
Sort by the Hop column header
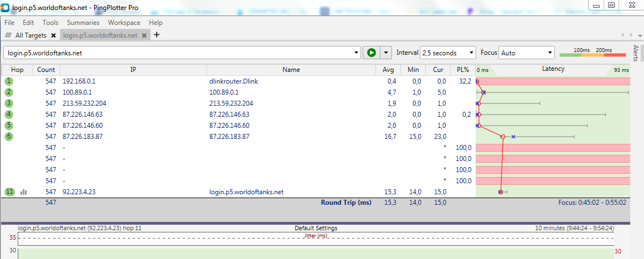[x=17, y=70]
